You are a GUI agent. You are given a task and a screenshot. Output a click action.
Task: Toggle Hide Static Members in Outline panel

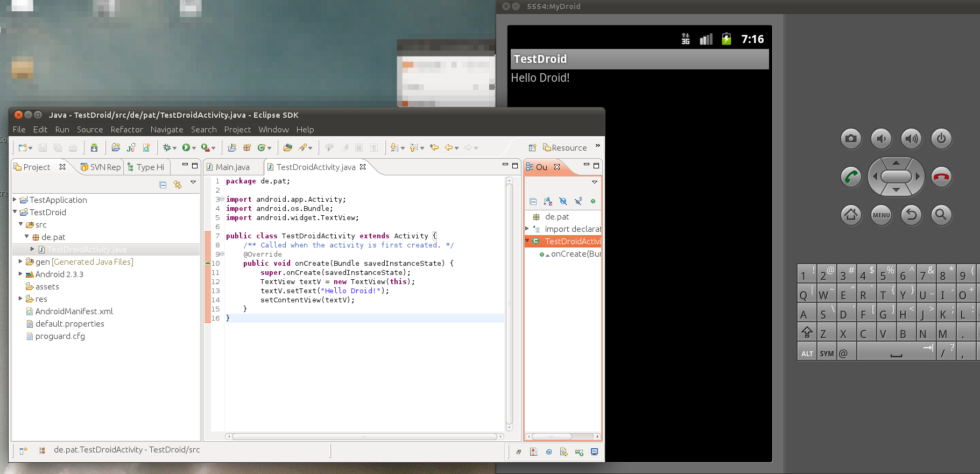[578, 201]
